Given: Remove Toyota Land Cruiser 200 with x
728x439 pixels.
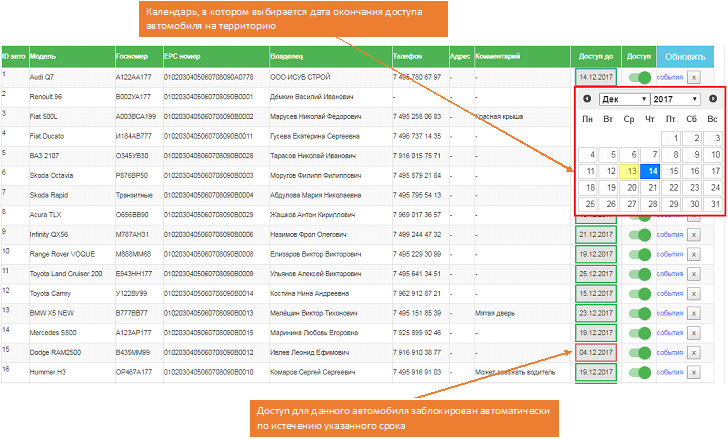Looking at the screenshot, I should click(694, 274).
